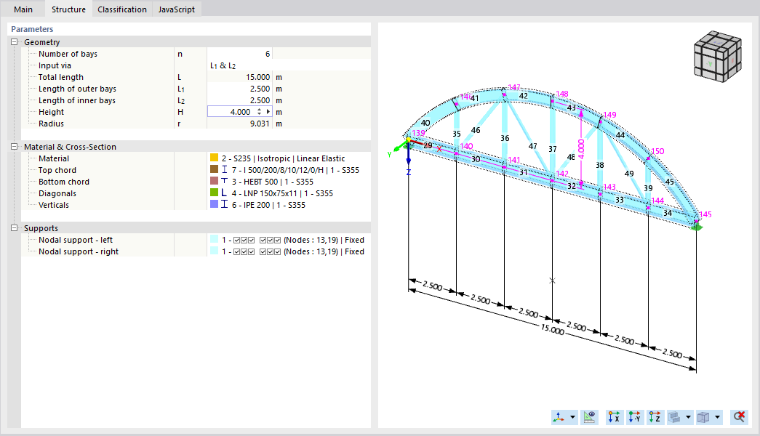Viewport: 760px width, 436px height.
Task: Click the solid display mode icon
Action: (675, 417)
